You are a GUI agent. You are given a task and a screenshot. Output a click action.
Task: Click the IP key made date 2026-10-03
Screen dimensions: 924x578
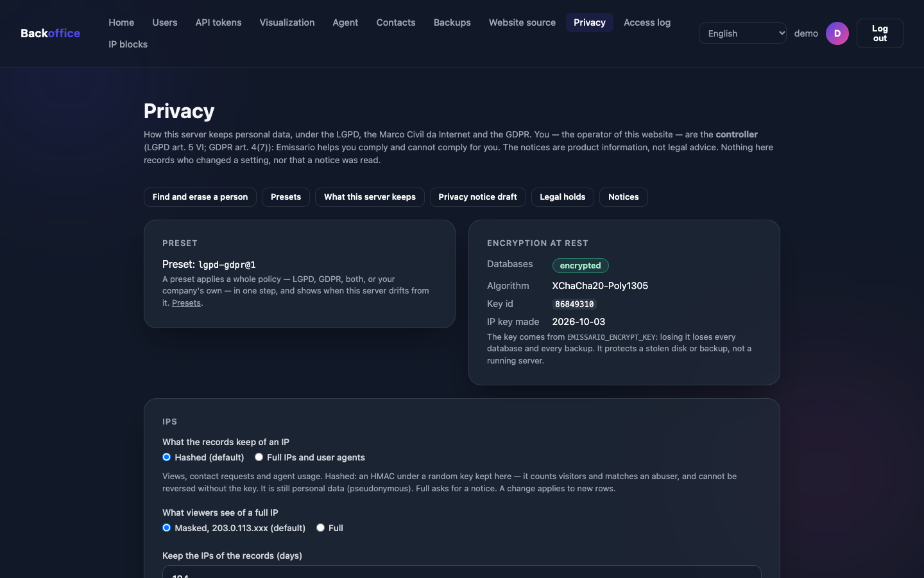click(579, 322)
